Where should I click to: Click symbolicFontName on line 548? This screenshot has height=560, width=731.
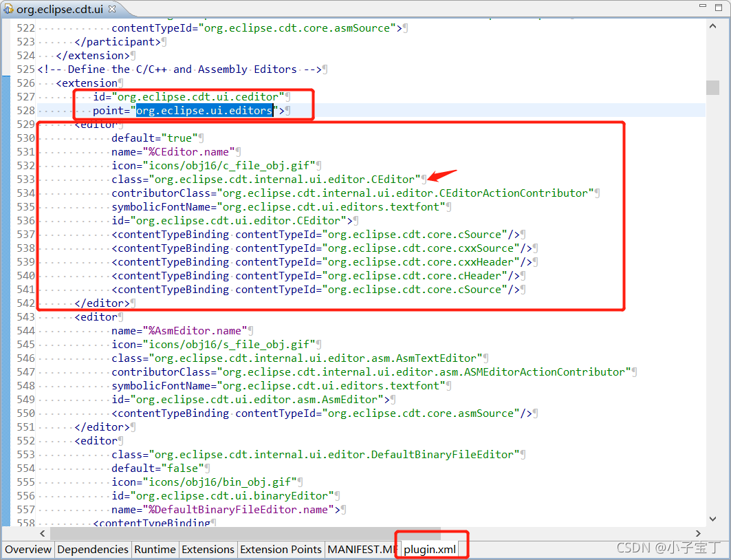point(279,386)
